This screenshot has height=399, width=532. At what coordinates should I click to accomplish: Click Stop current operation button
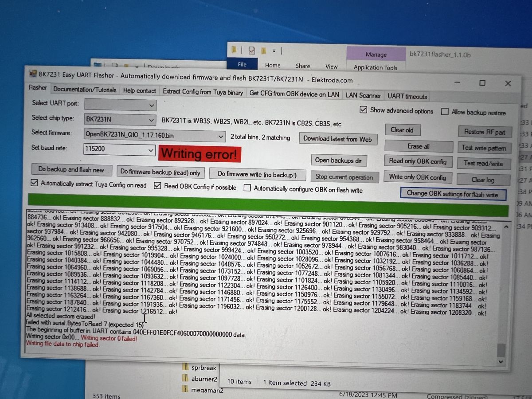pyautogui.click(x=344, y=177)
